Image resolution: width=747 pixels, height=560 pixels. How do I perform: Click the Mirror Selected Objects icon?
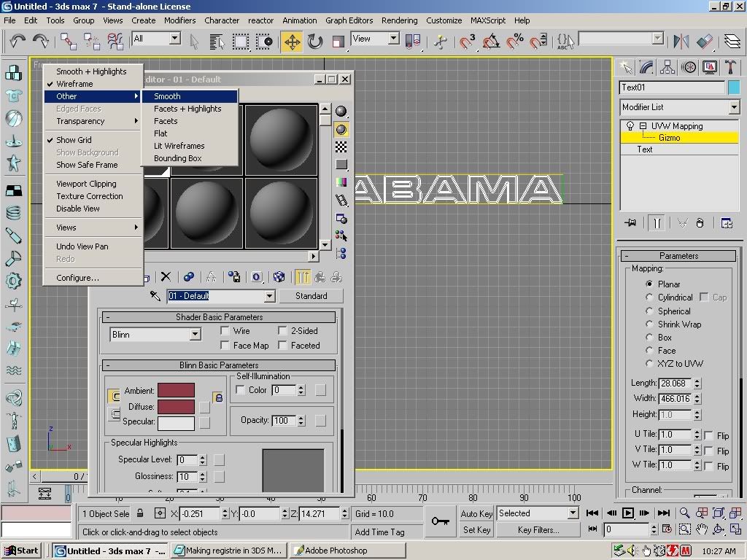(x=681, y=42)
